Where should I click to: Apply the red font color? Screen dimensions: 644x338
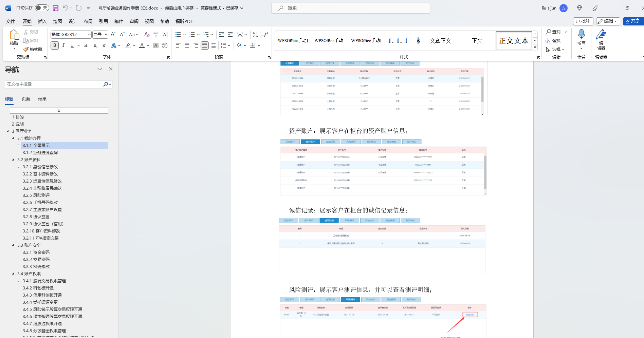pyautogui.click(x=142, y=45)
